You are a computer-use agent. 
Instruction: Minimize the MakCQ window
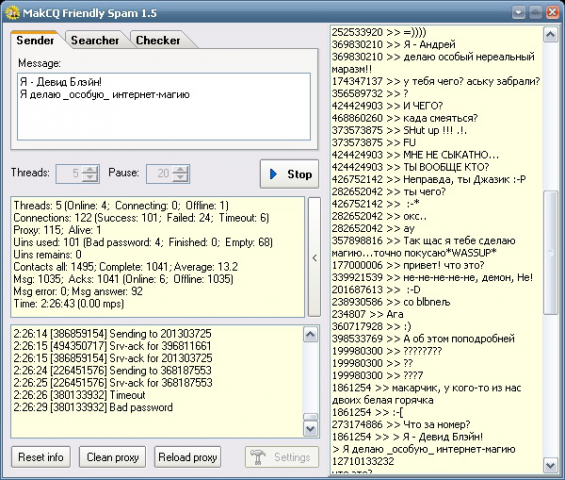pos(518,13)
